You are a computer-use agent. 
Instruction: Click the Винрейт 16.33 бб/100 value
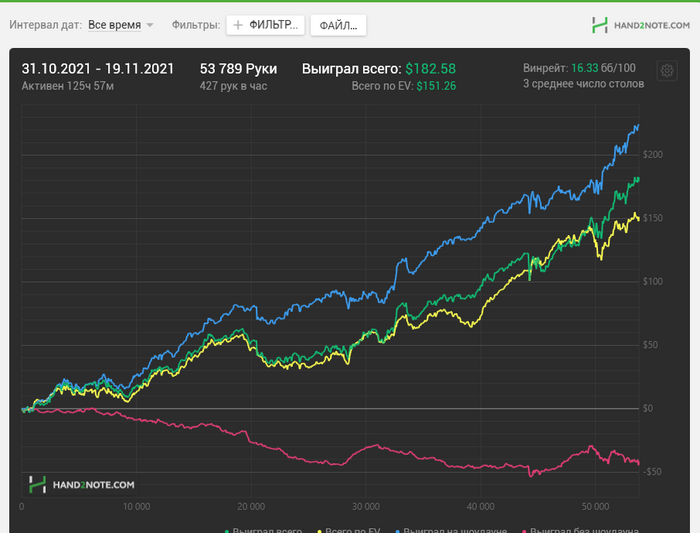[x=579, y=68]
